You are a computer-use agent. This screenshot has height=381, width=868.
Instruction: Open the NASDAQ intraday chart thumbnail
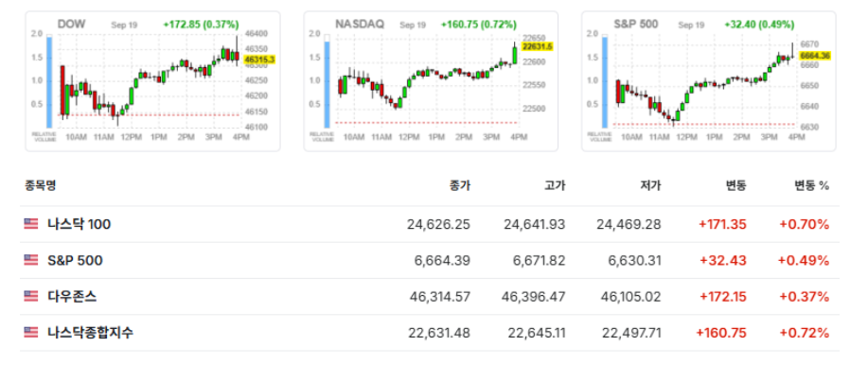431,81
